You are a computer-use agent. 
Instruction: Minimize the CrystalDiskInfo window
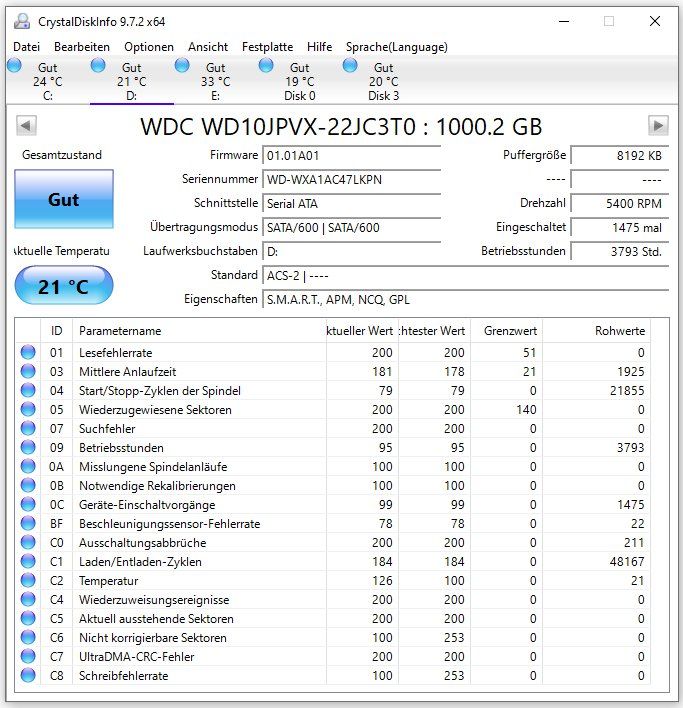564,21
